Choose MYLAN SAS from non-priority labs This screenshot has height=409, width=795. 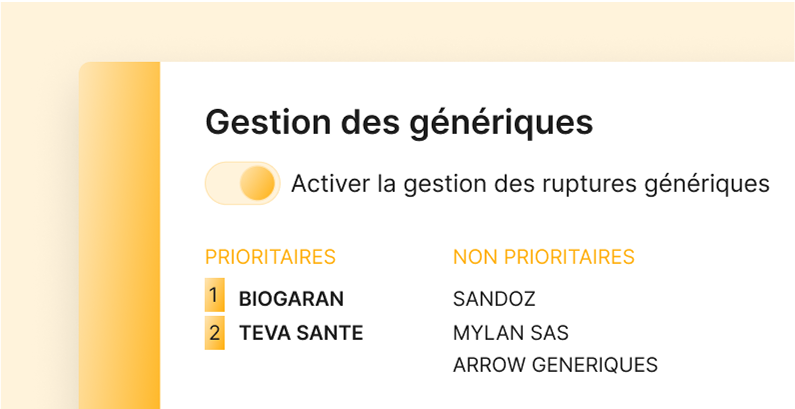coord(510,333)
